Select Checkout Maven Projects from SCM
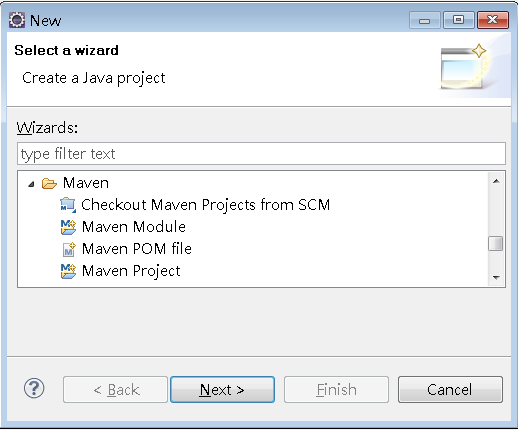Screen dimensions: 518x430 tap(205, 205)
